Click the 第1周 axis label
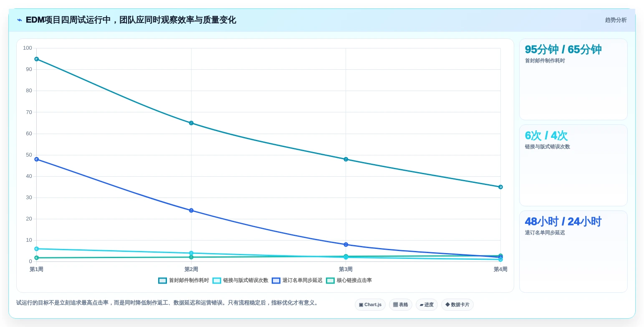Viewport: 644px width, 327px height. tap(37, 269)
